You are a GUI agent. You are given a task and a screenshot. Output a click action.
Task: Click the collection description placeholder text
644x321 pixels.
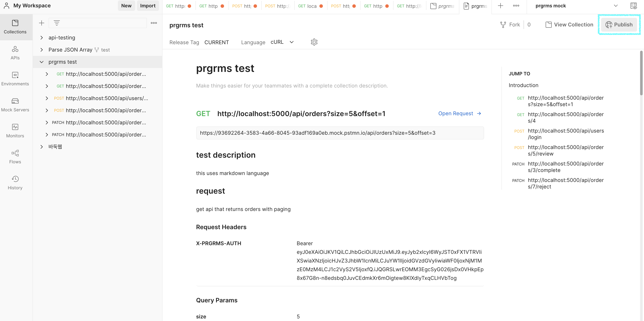click(x=292, y=86)
